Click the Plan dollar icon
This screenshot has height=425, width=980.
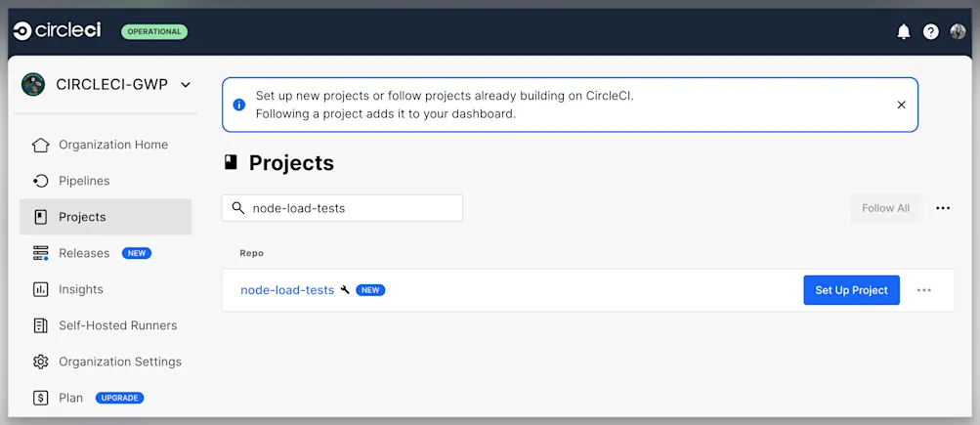pos(41,398)
